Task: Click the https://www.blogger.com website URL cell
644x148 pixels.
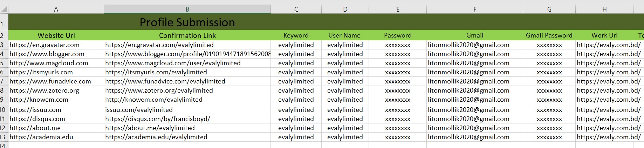Action: (47, 54)
